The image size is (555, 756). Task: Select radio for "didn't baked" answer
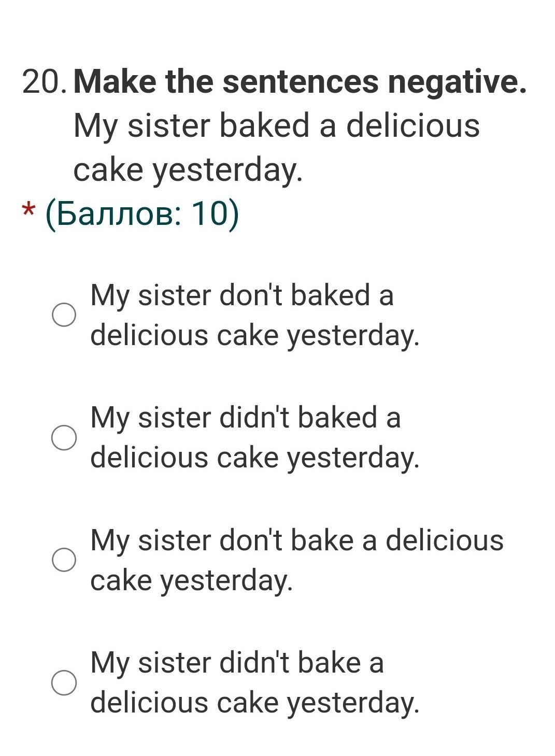(64, 438)
